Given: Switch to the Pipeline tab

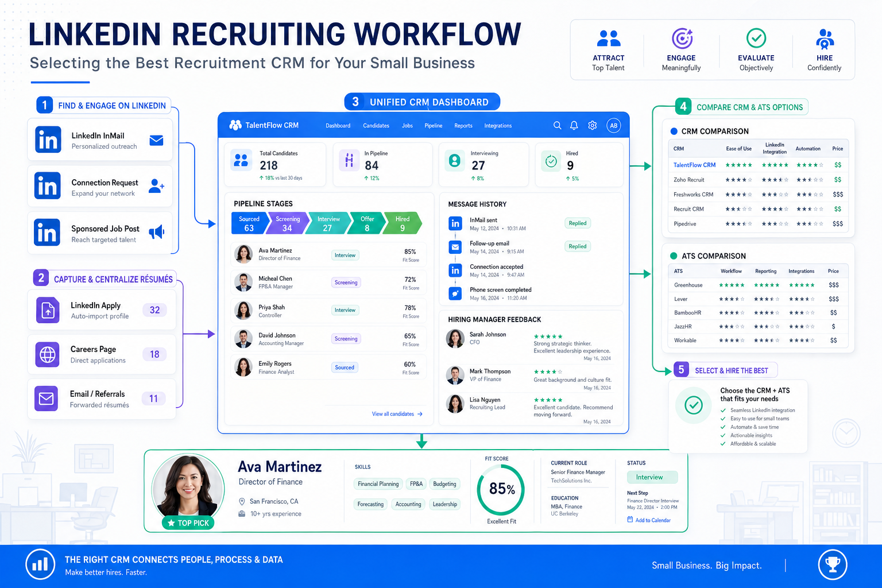Looking at the screenshot, I should click(x=434, y=126).
